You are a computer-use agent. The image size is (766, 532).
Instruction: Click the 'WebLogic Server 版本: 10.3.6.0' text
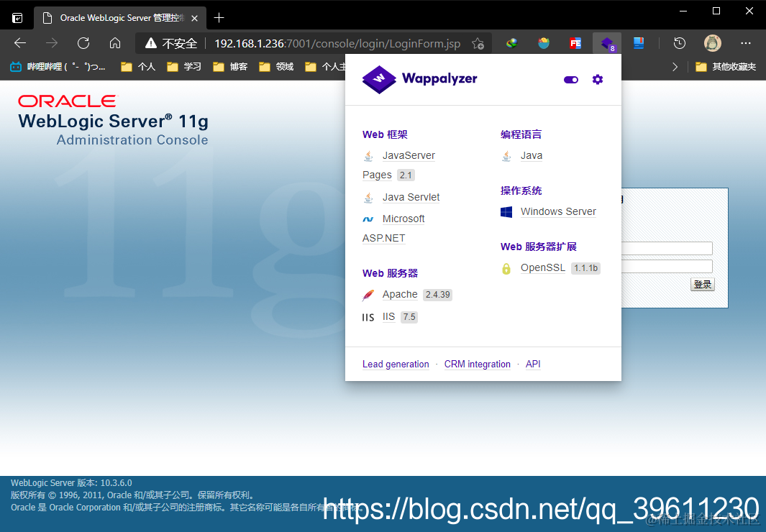(71, 482)
